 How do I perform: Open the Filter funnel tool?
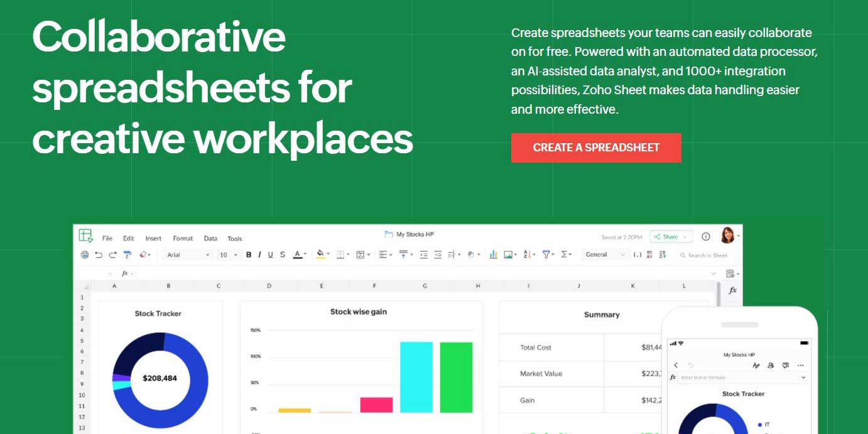point(548,255)
